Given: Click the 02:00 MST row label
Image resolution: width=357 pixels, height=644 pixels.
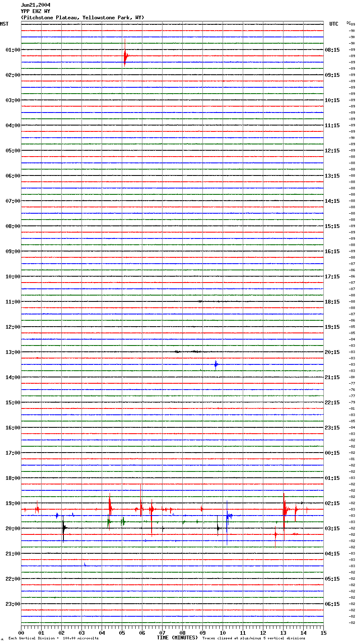Looking at the screenshot, I should [13, 75].
